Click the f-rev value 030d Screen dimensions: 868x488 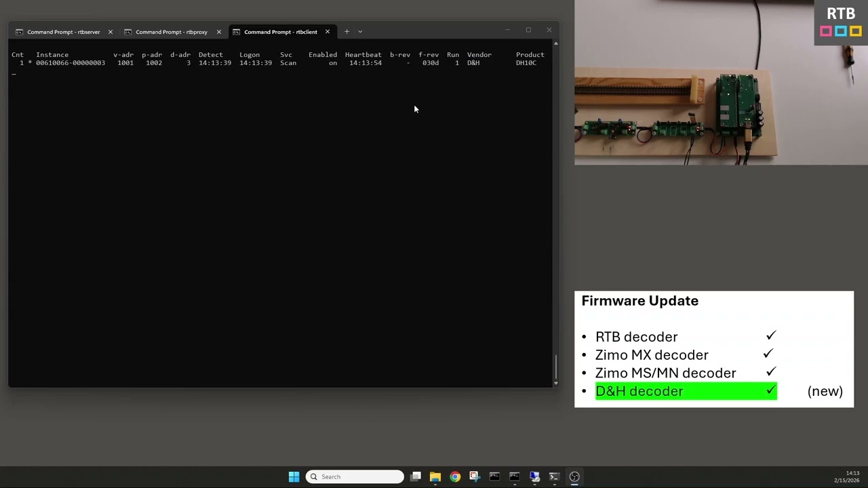[431, 63]
